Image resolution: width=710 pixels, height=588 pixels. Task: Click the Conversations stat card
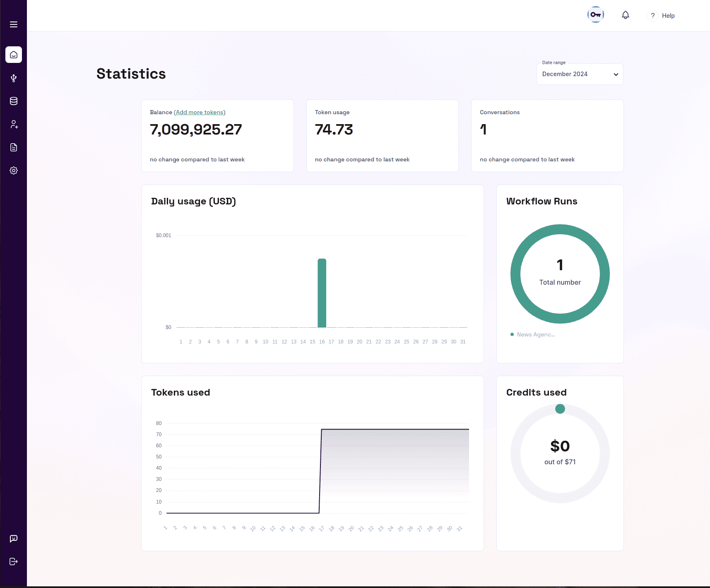click(547, 136)
